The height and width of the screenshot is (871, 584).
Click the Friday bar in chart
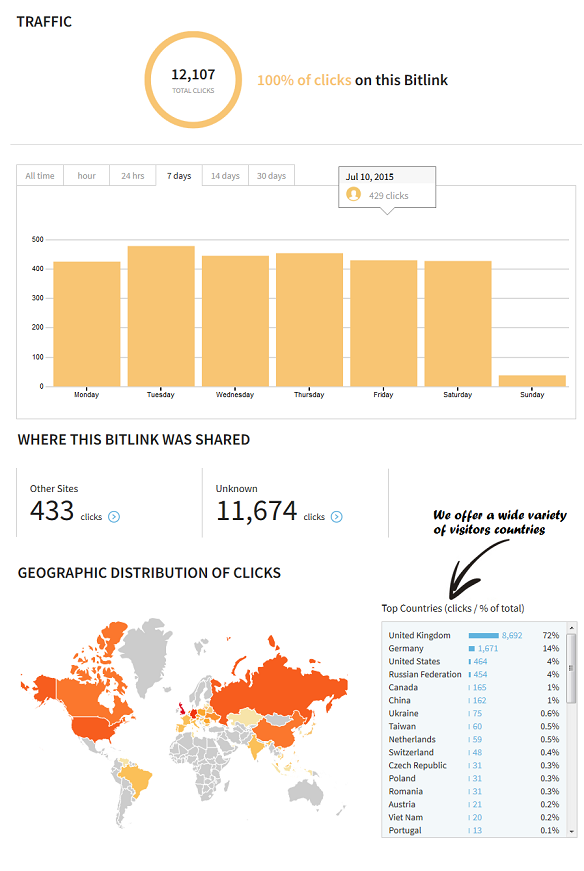[x=383, y=323]
